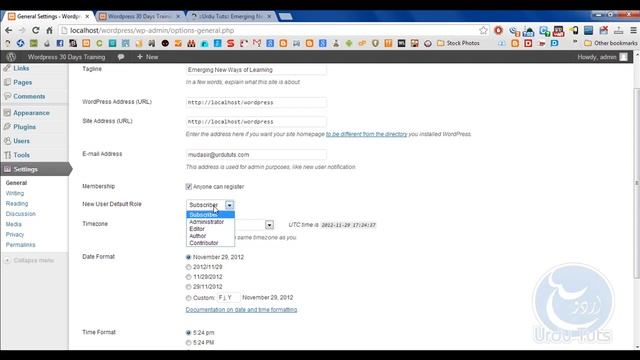Open the Chrome hamburger menu
Screen dimensions: 640x360
click(x=633, y=31)
